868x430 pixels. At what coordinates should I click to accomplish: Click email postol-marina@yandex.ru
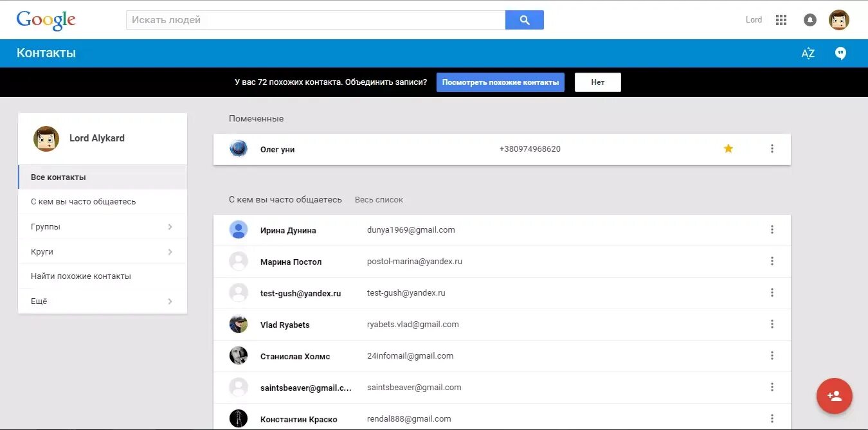415,261
